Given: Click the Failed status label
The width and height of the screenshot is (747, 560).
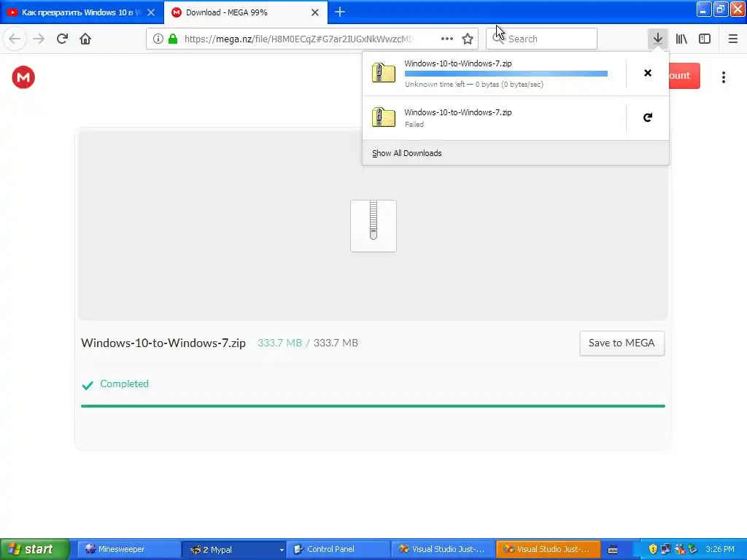Looking at the screenshot, I should click(414, 124).
